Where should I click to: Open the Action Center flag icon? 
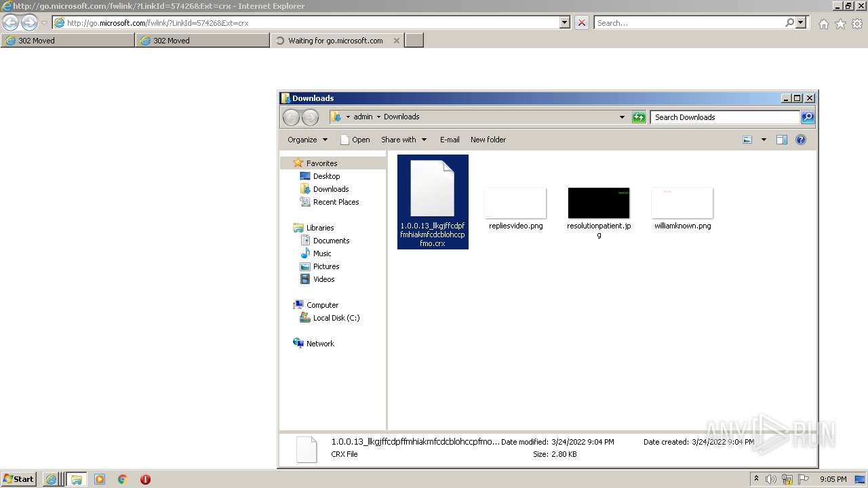(804, 479)
